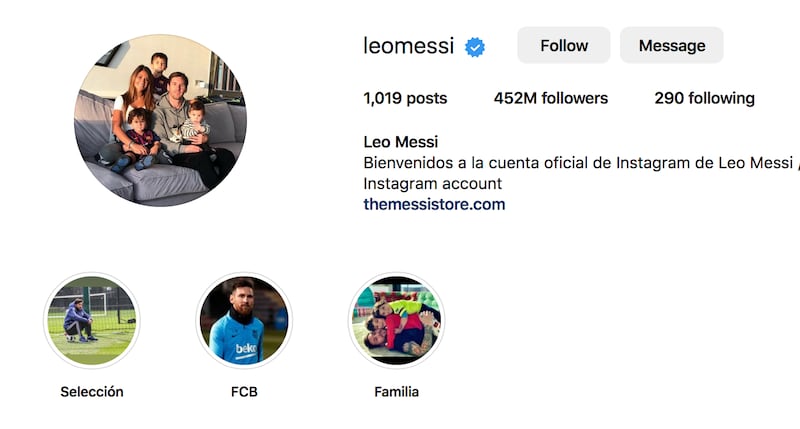The image size is (800, 429).
Task: Open the Selección story highlight circle
Action: tap(92, 320)
